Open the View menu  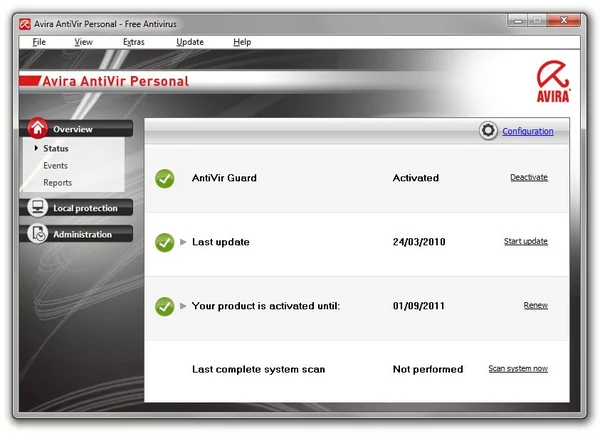[x=83, y=42]
